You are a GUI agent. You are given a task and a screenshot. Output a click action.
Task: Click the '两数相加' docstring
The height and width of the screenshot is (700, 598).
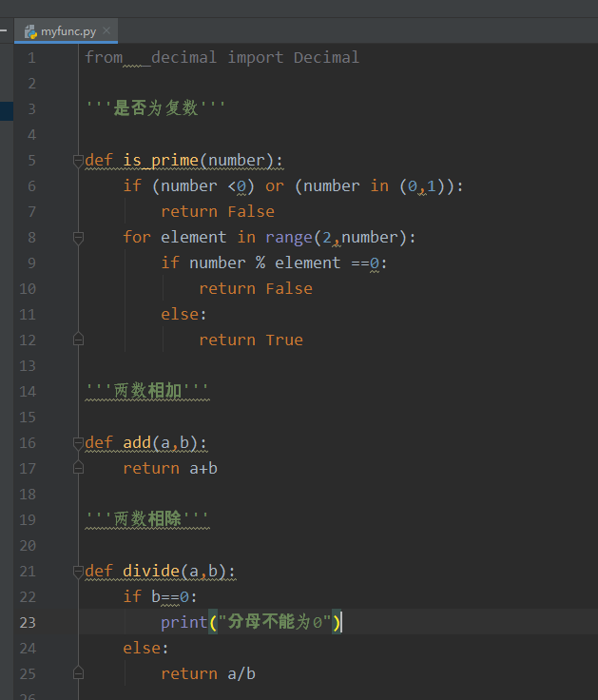(x=147, y=391)
